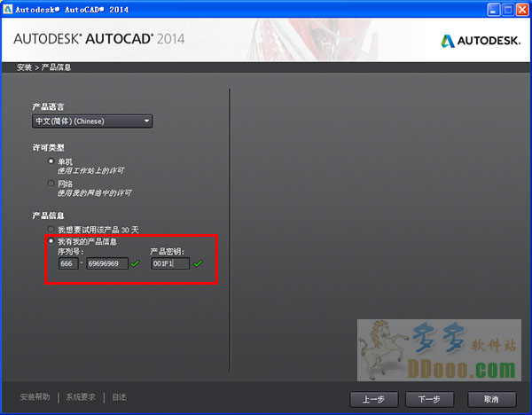Click the 上一步 back button
532x415 pixels.
tap(373, 399)
